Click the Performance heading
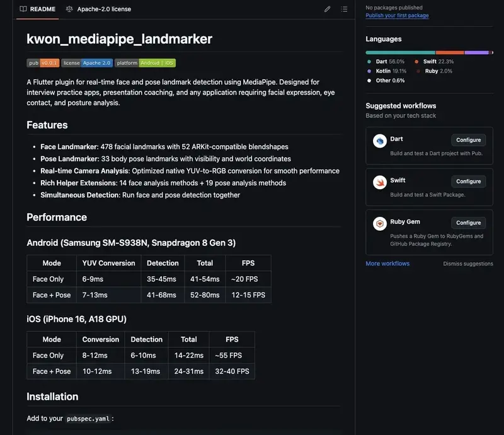 tap(57, 217)
